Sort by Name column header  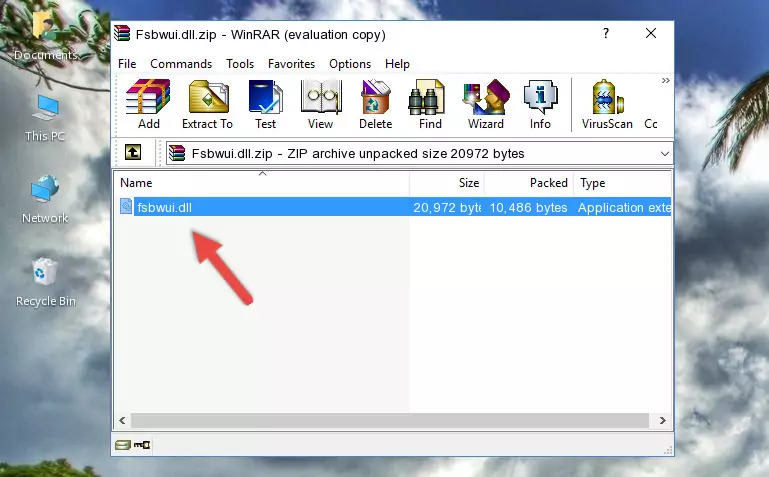(x=262, y=183)
